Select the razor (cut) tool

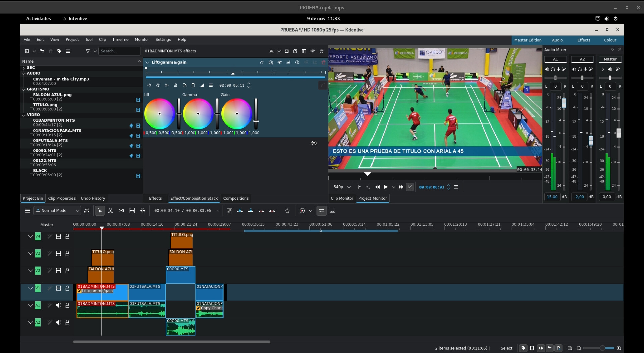(x=110, y=211)
